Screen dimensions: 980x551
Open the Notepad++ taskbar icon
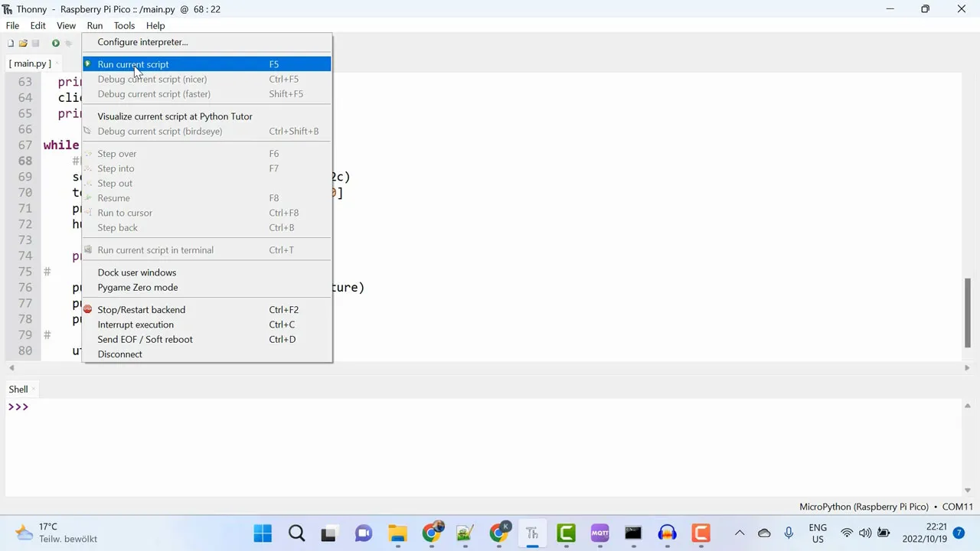pyautogui.click(x=465, y=533)
